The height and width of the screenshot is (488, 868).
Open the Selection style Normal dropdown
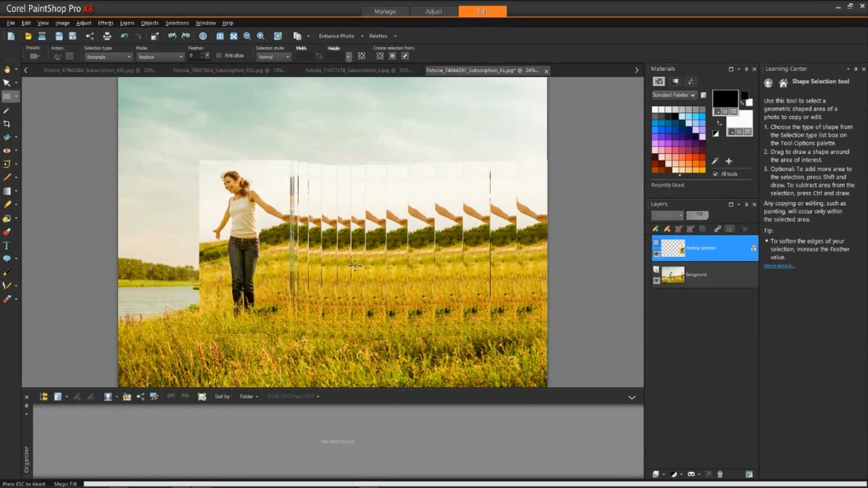(x=274, y=57)
